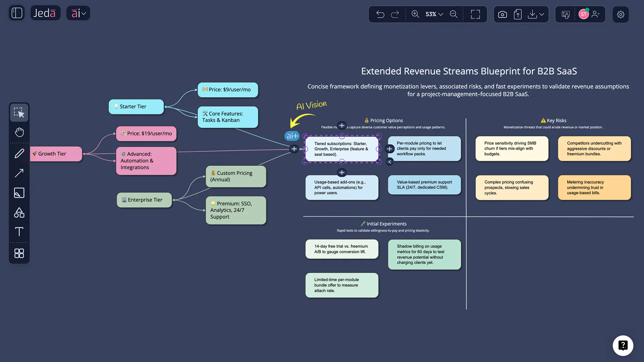Click the ST profile avatar

coord(584,14)
